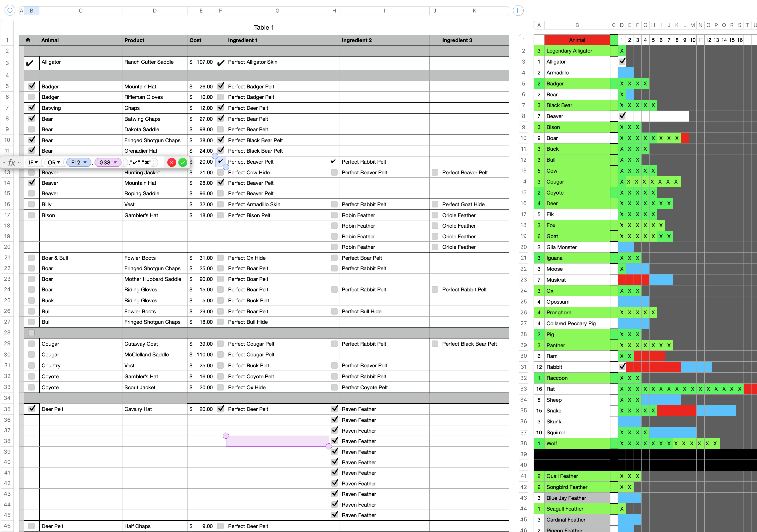Cancel formula with red X button
This screenshot has width=757, height=532.
pyautogui.click(x=172, y=162)
